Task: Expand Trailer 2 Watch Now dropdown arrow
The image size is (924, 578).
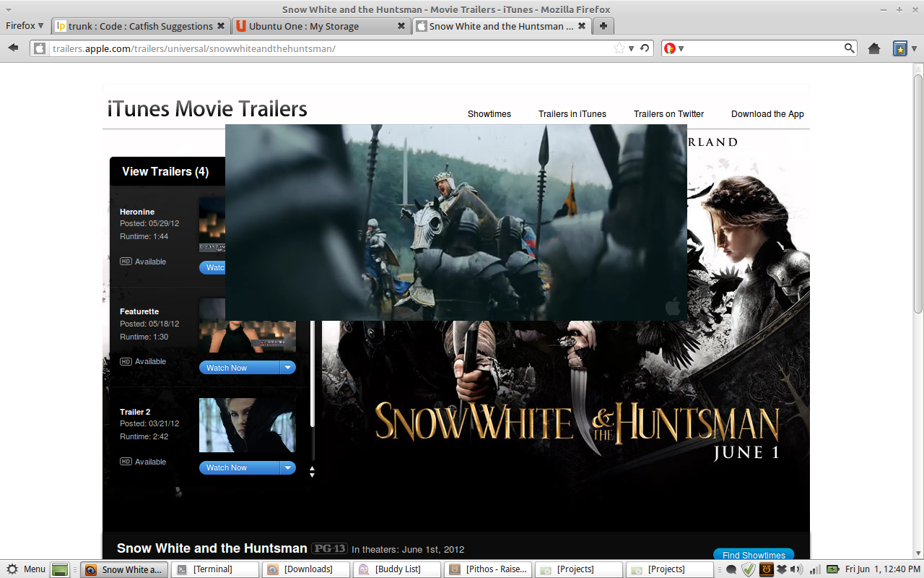Action: pos(288,467)
